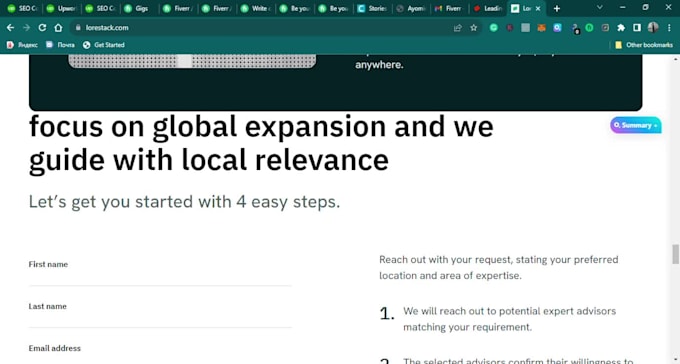This screenshot has height=364, width=680.
Task: Click the Last name input field
Action: pos(160,320)
